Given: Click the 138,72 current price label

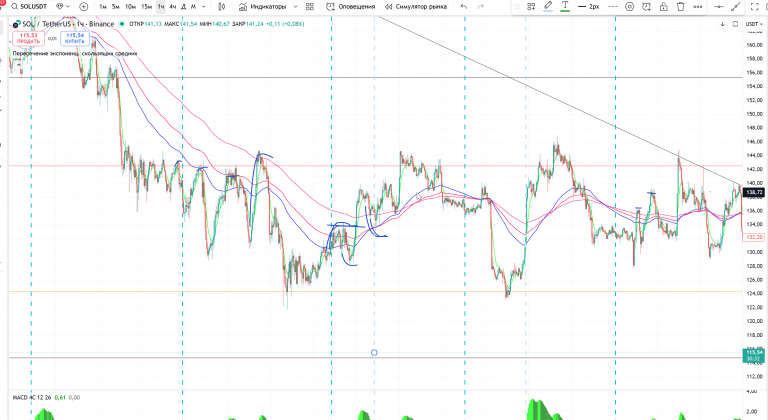Looking at the screenshot, I should pos(754,192).
